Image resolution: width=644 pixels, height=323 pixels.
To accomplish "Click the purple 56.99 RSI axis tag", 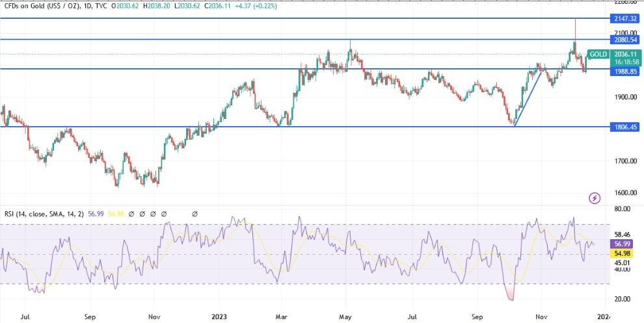I will coord(623,243).
